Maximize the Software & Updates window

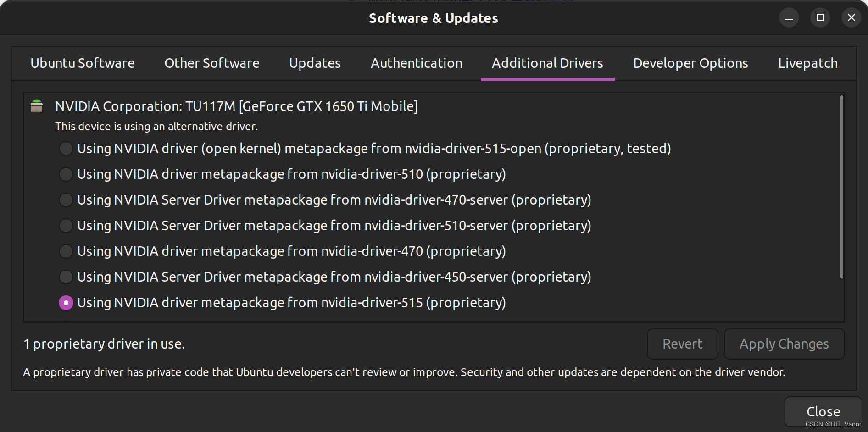coord(820,18)
